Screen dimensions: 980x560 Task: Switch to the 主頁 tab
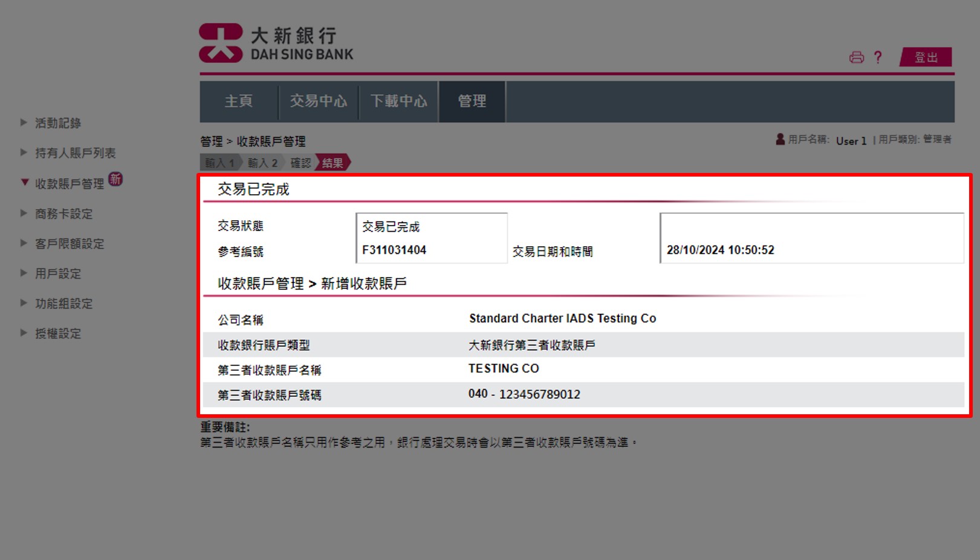[237, 101]
